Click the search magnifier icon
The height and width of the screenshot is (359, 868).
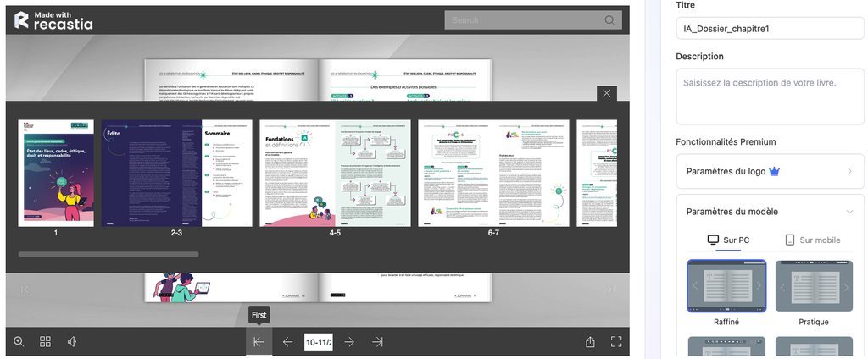click(610, 20)
